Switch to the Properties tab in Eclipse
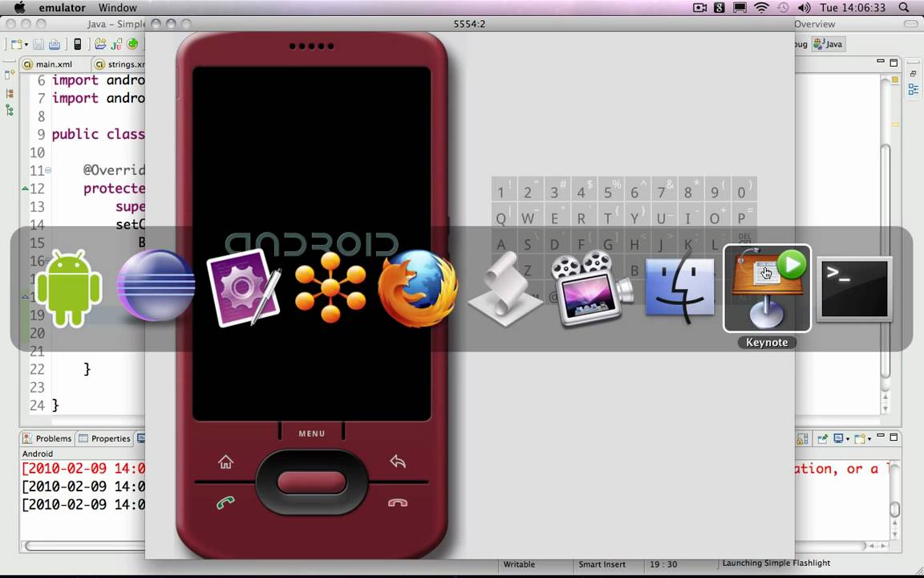This screenshot has height=578, width=924. pyautogui.click(x=104, y=438)
